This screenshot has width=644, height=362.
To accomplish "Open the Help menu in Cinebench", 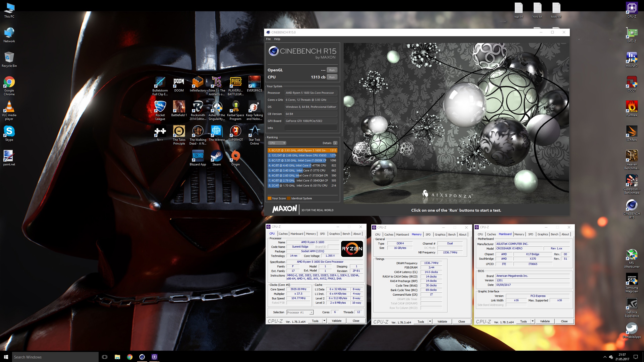I will [277, 39].
